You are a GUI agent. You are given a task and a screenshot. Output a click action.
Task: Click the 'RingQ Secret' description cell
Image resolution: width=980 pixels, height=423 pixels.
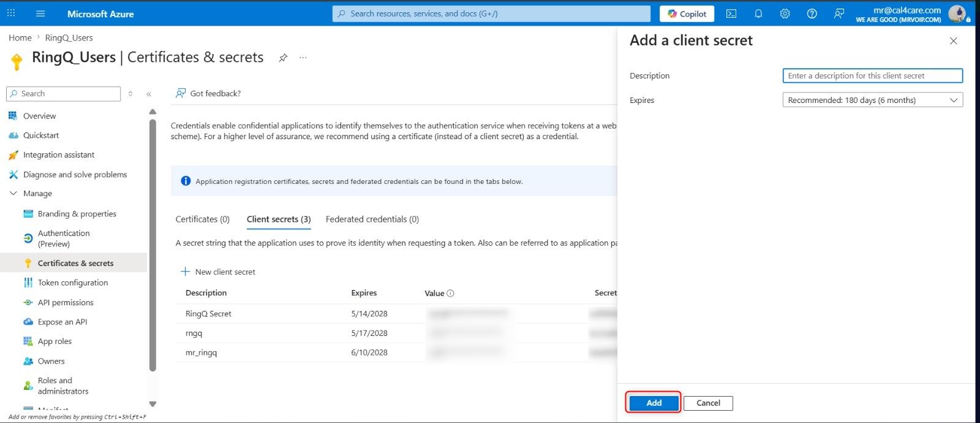208,313
